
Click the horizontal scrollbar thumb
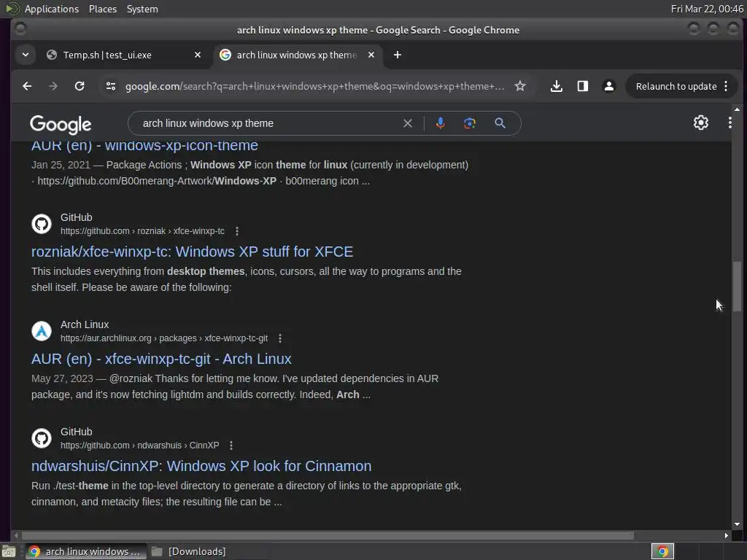pyautogui.click(x=327, y=535)
